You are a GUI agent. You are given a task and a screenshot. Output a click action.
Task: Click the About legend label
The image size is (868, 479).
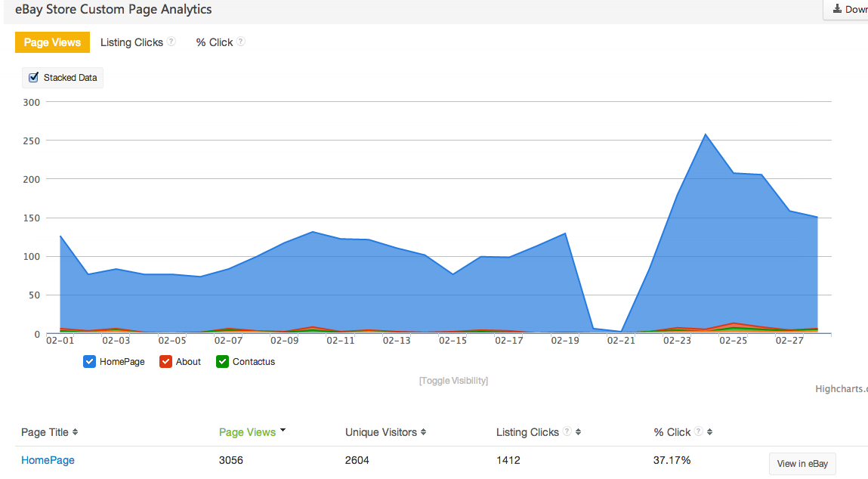coord(188,362)
